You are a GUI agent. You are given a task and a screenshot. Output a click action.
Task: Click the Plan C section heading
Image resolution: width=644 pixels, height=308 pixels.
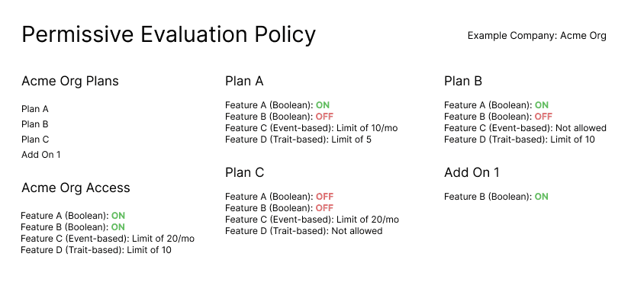coord(244,173)
